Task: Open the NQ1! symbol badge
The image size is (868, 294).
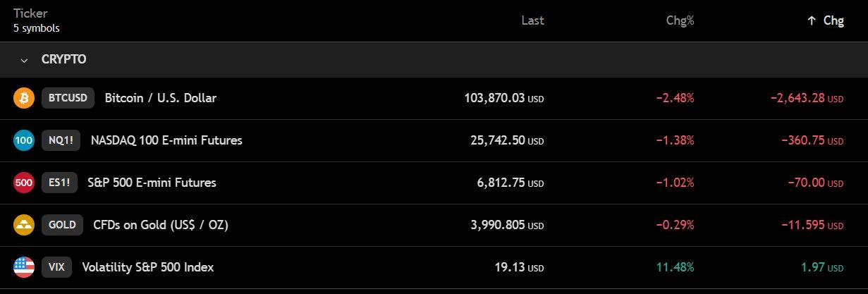Action: [x=59, y=140]
